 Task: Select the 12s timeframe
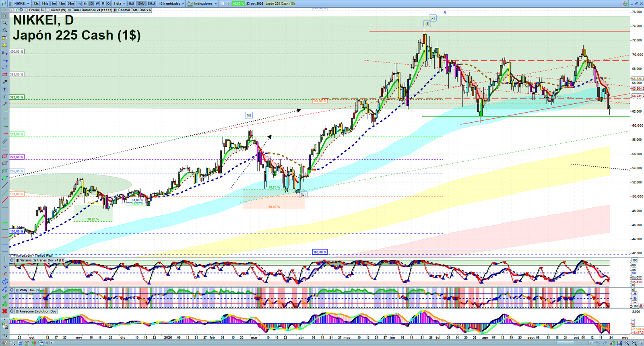click(x=36, y=4)
